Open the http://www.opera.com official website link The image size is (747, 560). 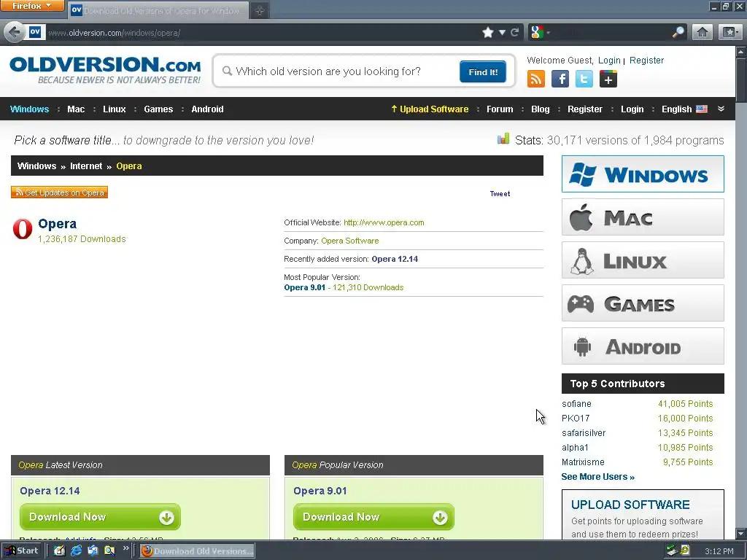coord(384,222)
